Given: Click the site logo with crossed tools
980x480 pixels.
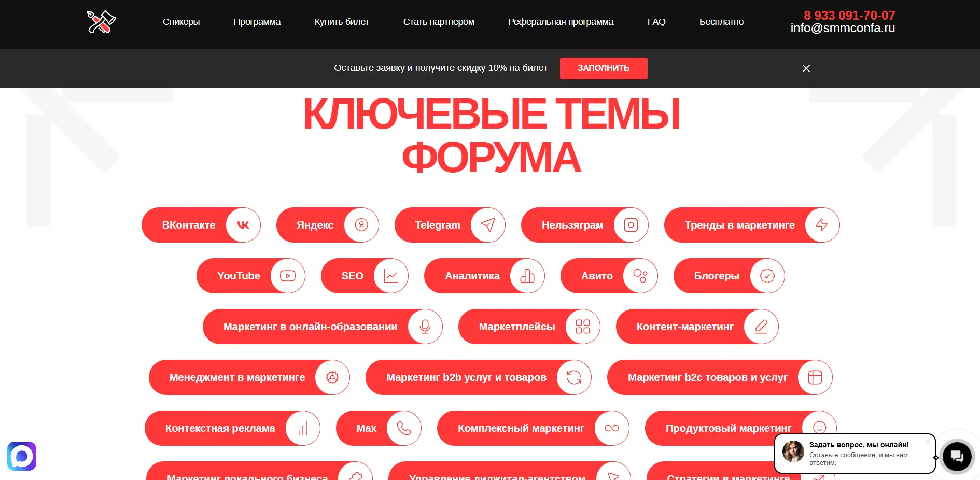Looking at the screenshot, I should [x=101, y=22].
